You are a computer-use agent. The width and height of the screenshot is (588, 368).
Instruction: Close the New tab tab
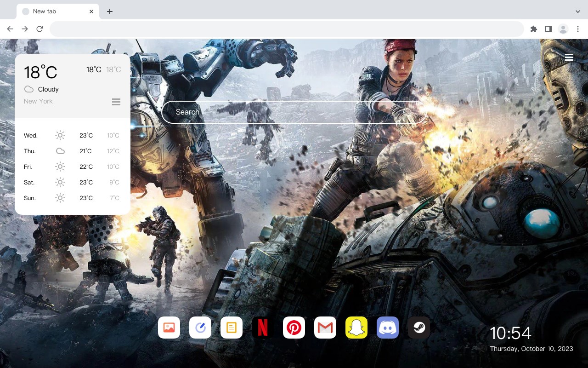91,11
